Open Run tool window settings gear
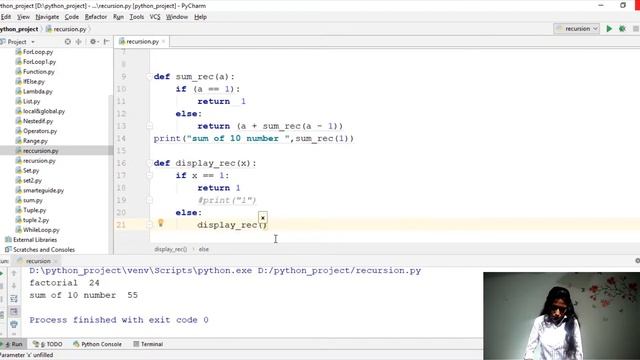Screen dimensions: 640x360 (637, 260)
